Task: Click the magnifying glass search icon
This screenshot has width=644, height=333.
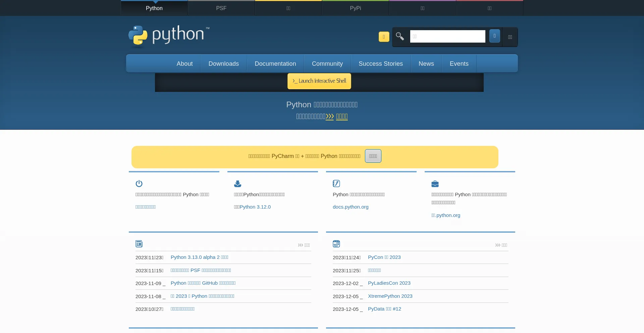Action: tap(400, 36)
